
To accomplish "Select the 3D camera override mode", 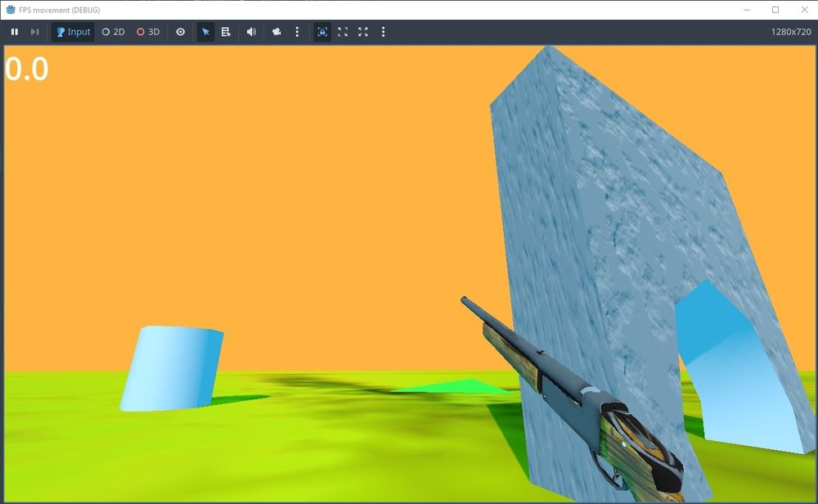I will point(148,32).
